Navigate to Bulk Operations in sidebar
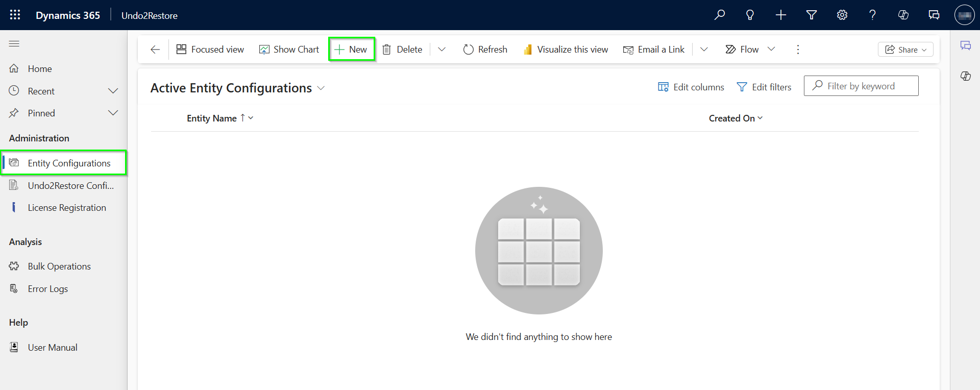The height and width of the screenshot is (390, 980). coord(59,266)
